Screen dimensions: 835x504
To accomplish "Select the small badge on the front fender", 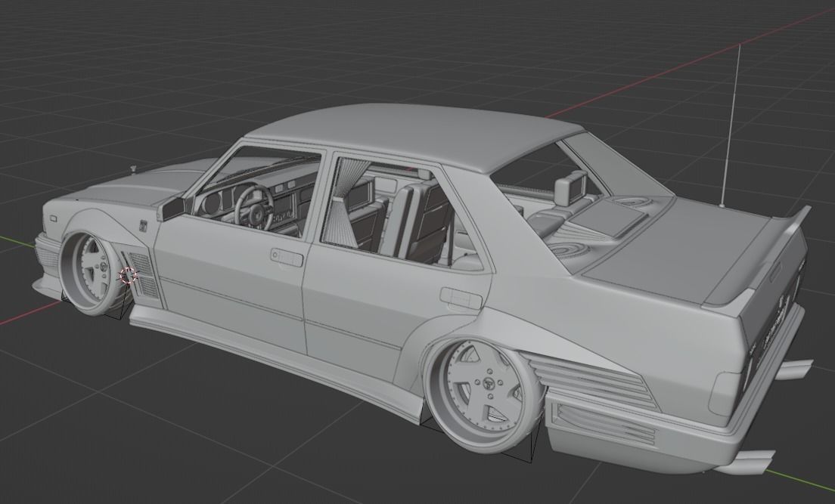I will pos(143,226).
